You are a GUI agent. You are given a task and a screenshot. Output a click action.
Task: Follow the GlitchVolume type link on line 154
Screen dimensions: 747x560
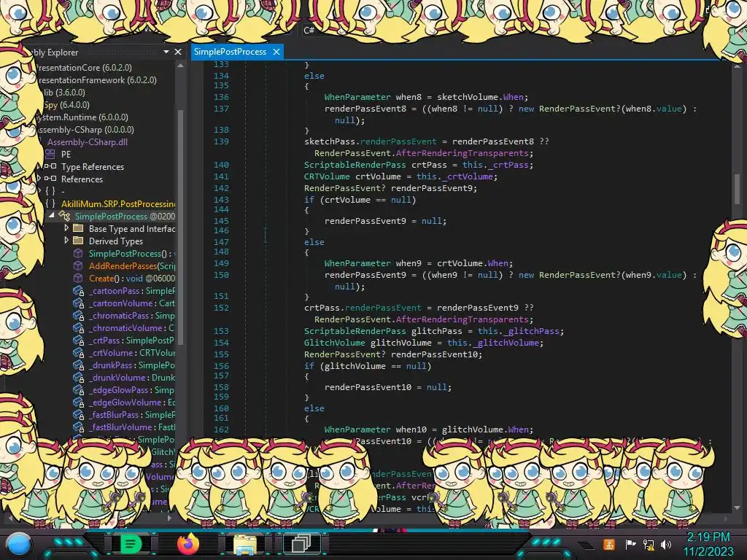click(x=334, y=343)
